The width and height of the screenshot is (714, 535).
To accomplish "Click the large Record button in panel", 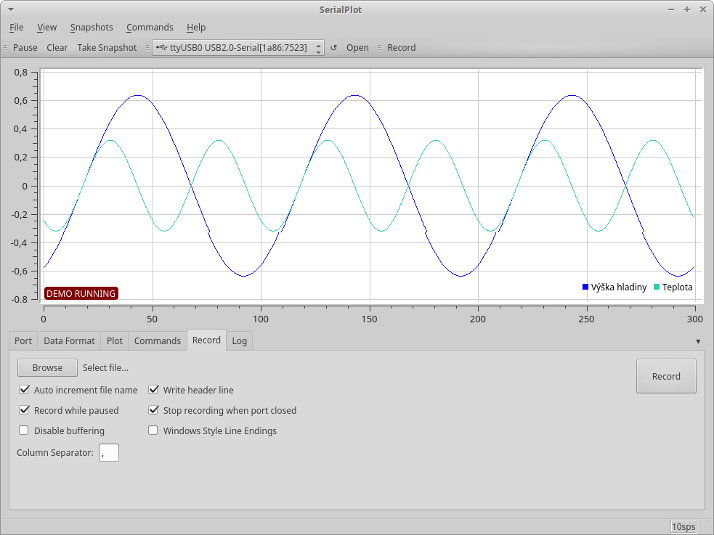I will (x=666, y=376).
